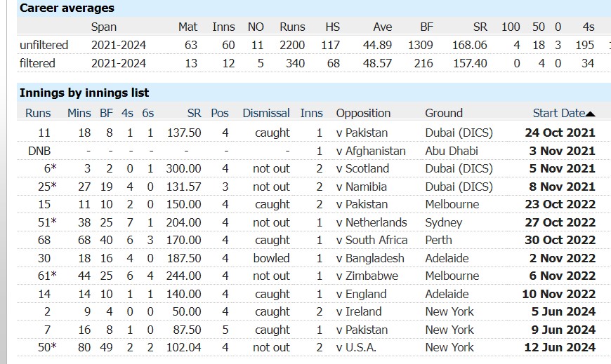611x364 pixels.
Task: Sort by Opposition column header
Action: [363, 114]
